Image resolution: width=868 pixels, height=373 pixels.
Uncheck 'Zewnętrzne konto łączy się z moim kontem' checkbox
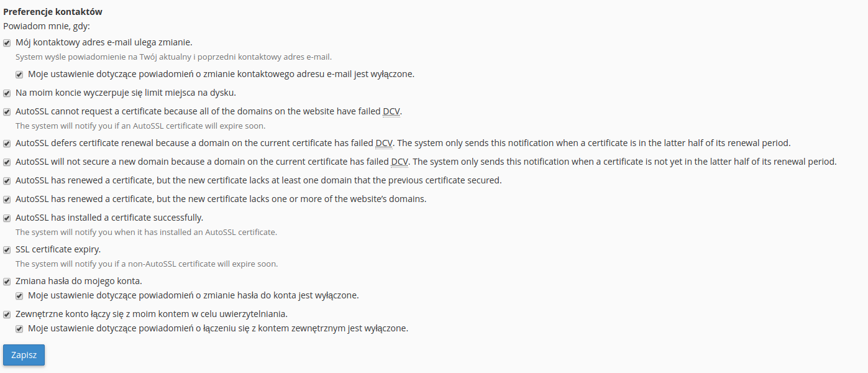[x=7, y=315]
